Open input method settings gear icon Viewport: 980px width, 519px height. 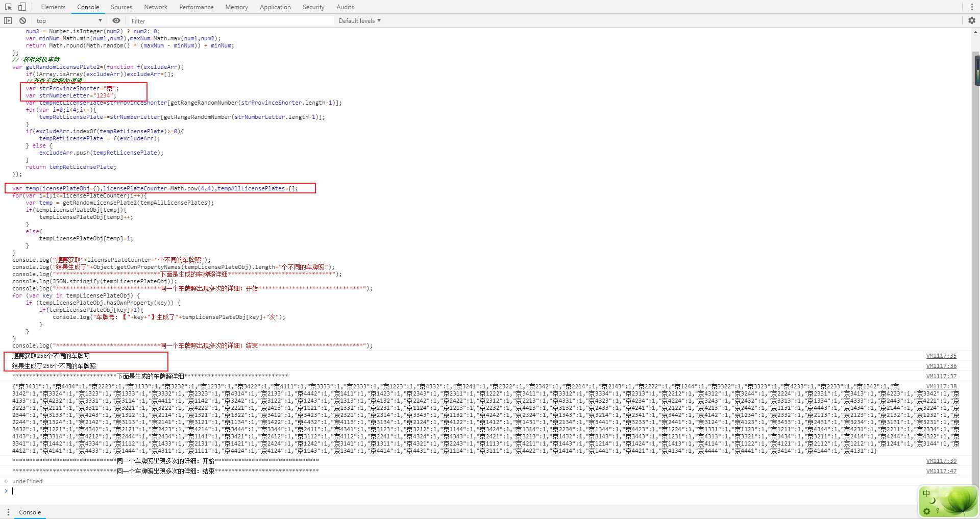tap(927, 511)
